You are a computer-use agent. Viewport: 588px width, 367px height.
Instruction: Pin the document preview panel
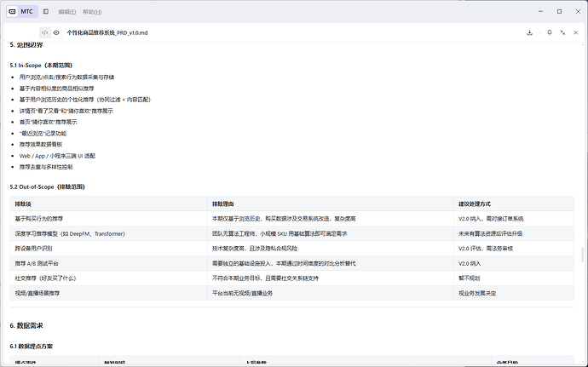550,32
